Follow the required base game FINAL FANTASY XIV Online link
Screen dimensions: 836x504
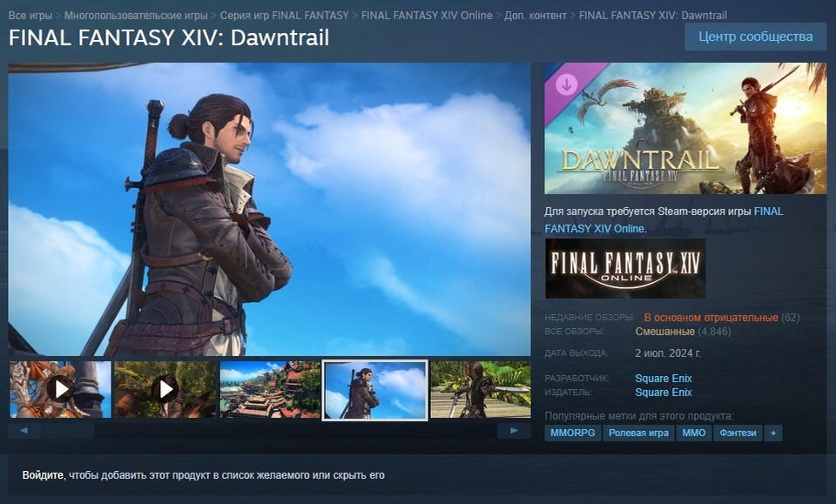[x=664, y=220]
